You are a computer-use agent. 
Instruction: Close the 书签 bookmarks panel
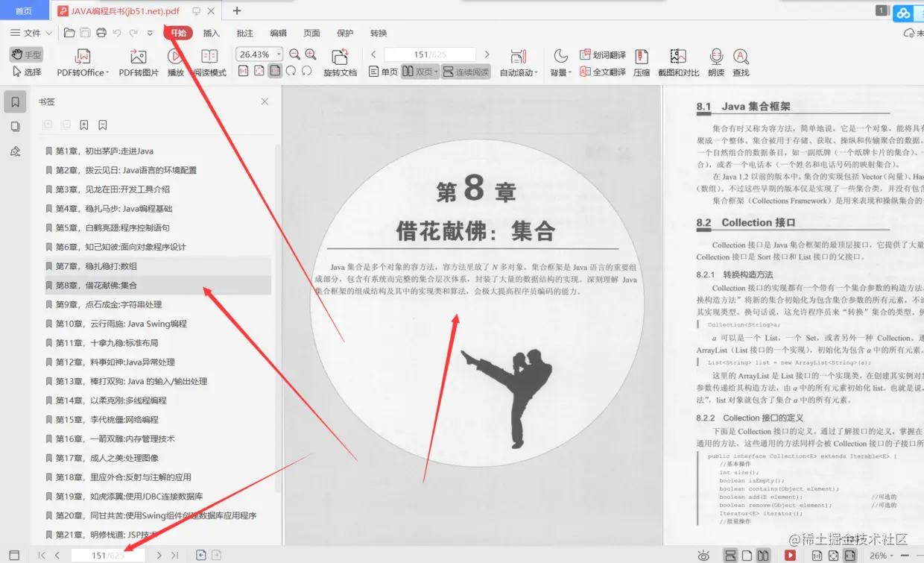point(265,101)
